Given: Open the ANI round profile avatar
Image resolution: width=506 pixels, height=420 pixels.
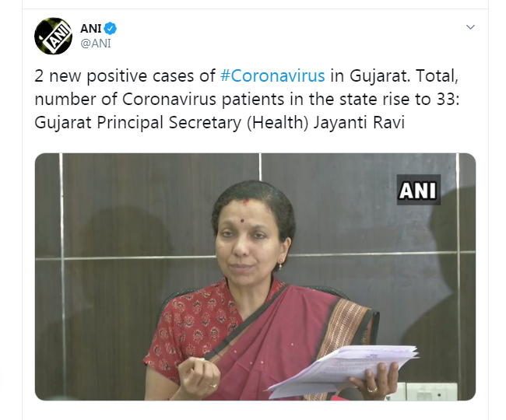Looking at the screenshot, I should pyautogui.click(x=53, y=36).
